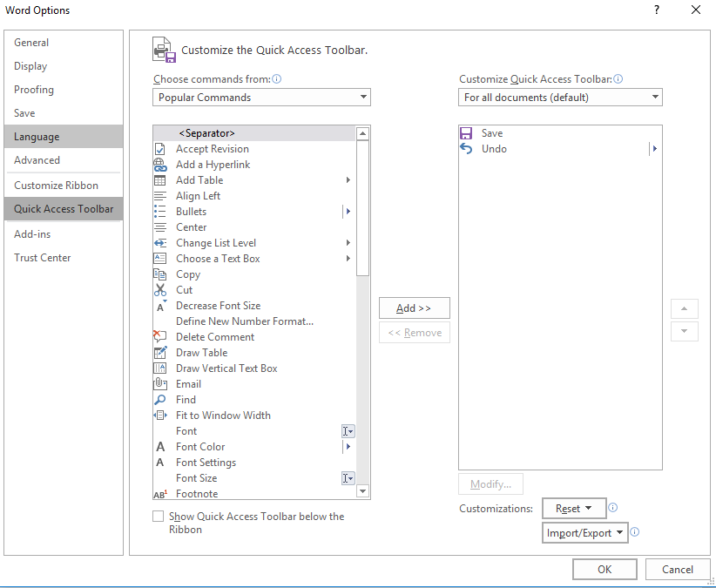Viewport: 716px width, 588px height.
Task: Click the Draw Table pencil icon
Action: point(160,353)
